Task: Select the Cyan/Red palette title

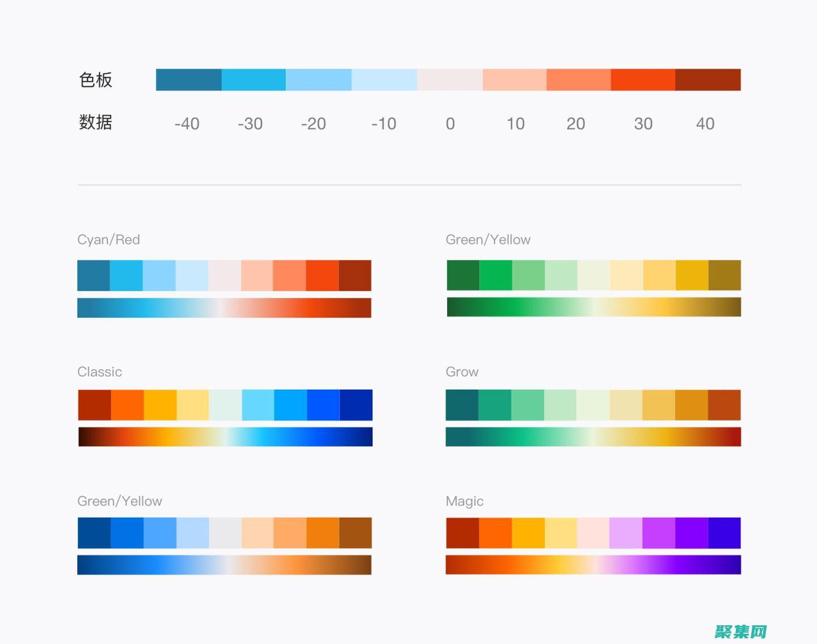Action: pyautogui.click(x=108, y=239)
